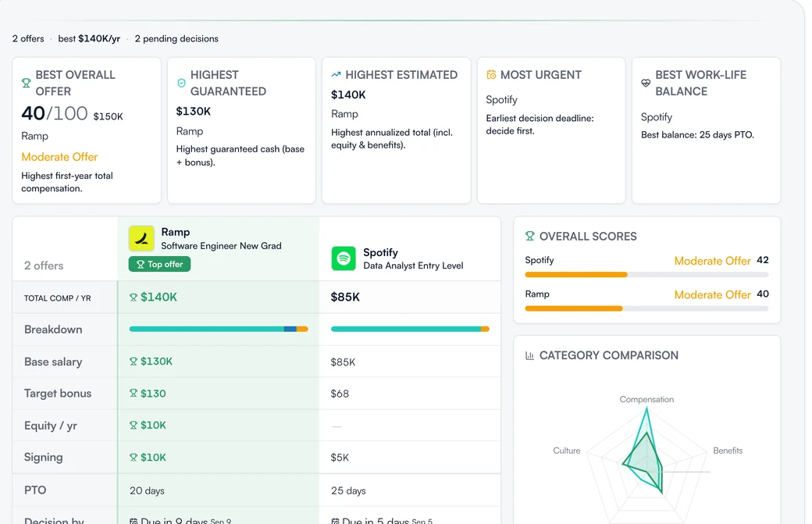Click Spotify's $85K total comp value
This screenshot has height=524, width=812.
[x=345, y=298]
